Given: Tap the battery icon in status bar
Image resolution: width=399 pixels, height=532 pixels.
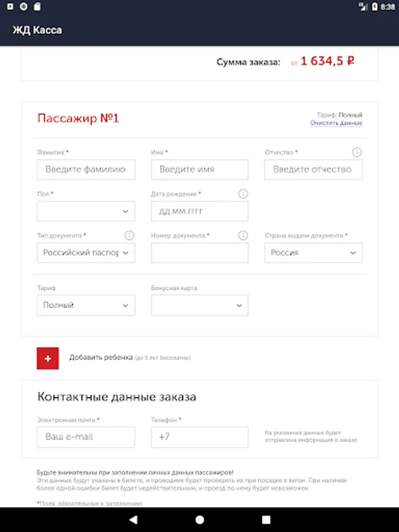Looking at the screenshot, I should click(x=375, y=7).
